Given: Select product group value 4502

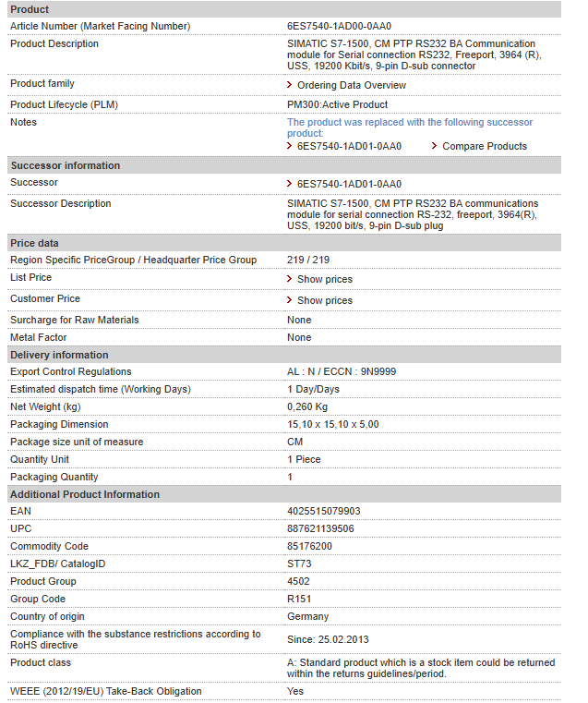Looking at the screenshot, I should click(x=298, y=581).
